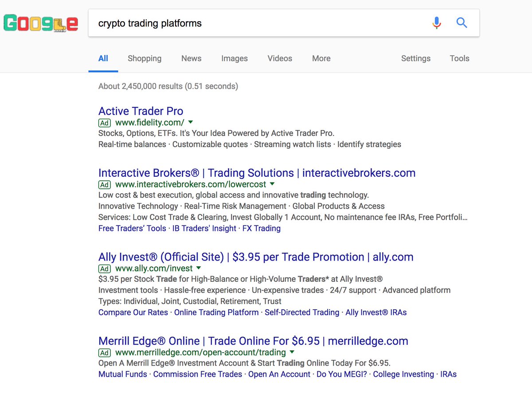This screenshot has width=532, height=393.
Task: Open Merrill Edge IRAs sitelink
Action: [448, 374]
